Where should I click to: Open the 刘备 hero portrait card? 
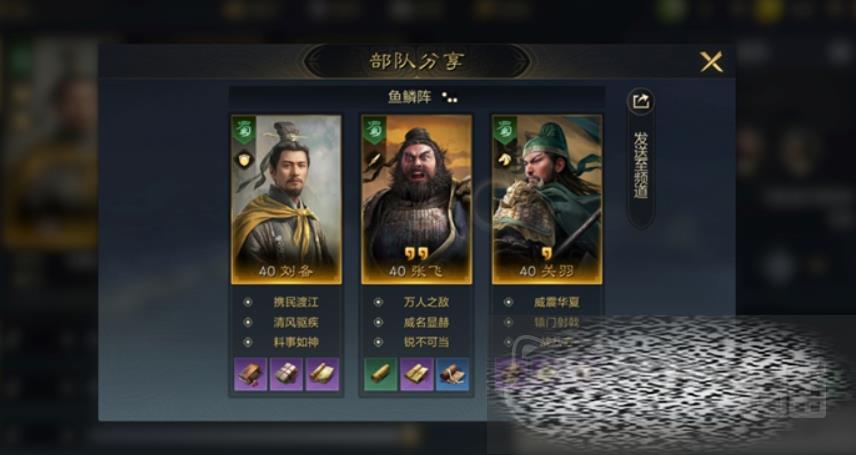tap(286, 199)
